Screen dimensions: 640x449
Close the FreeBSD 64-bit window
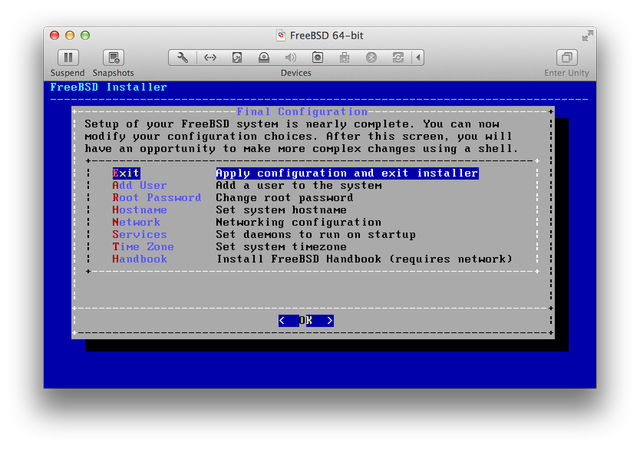(54, 36)
